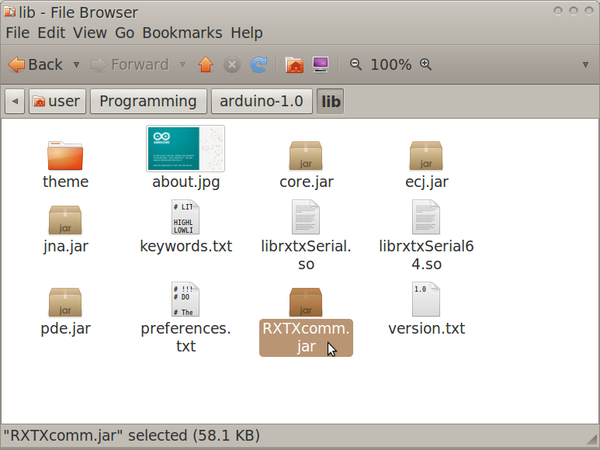Zoom in the file view

tap(426, 65)
